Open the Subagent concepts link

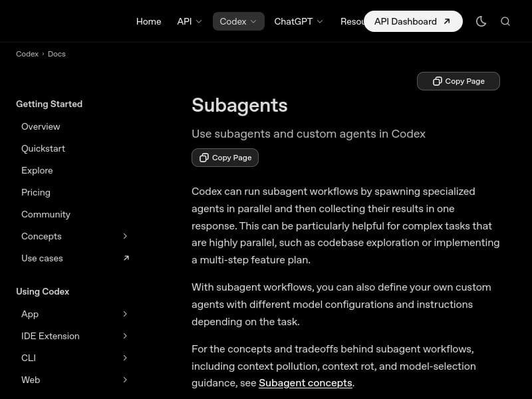[305, 383]
